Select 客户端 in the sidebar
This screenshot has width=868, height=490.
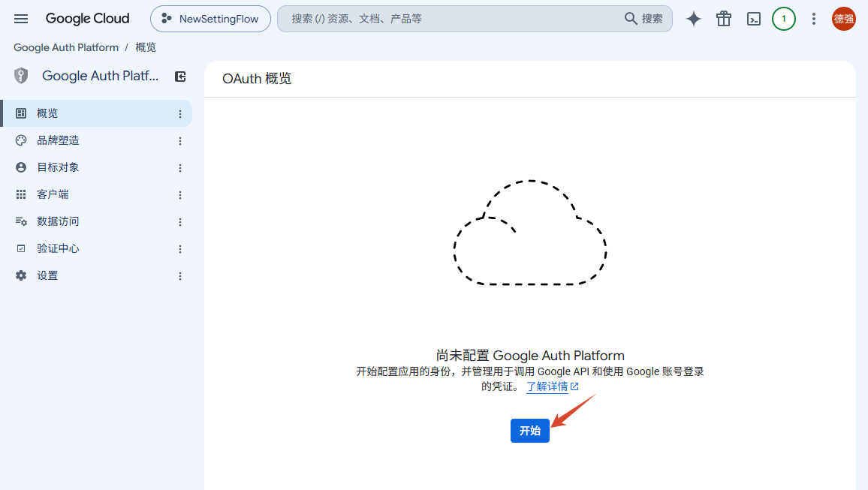pyautogui.click(x=96, y=194)
